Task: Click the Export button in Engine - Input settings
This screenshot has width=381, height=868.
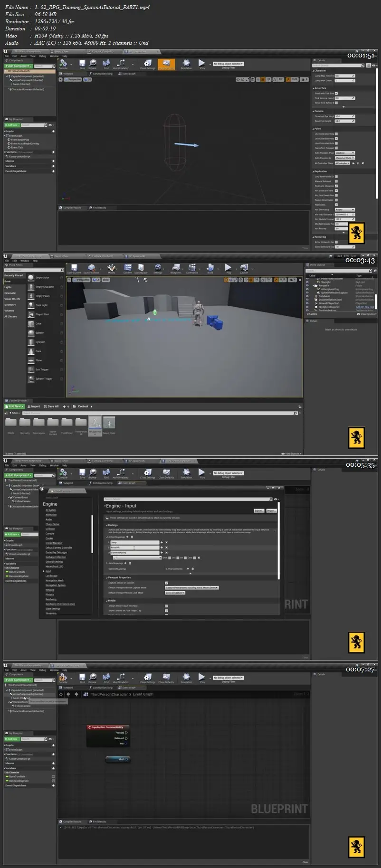Action: 259,510
